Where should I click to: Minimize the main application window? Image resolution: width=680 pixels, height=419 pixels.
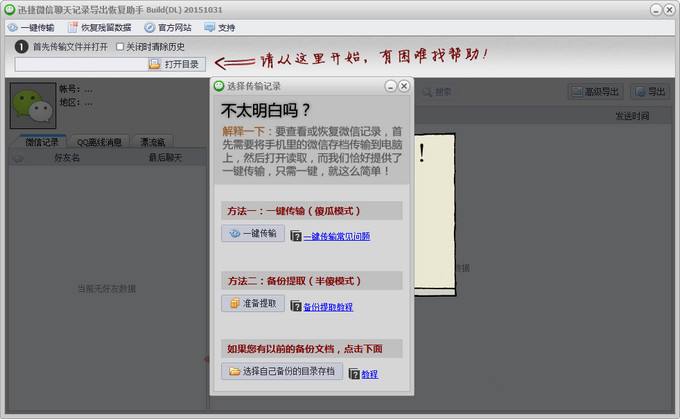click(x=656, y=10)
